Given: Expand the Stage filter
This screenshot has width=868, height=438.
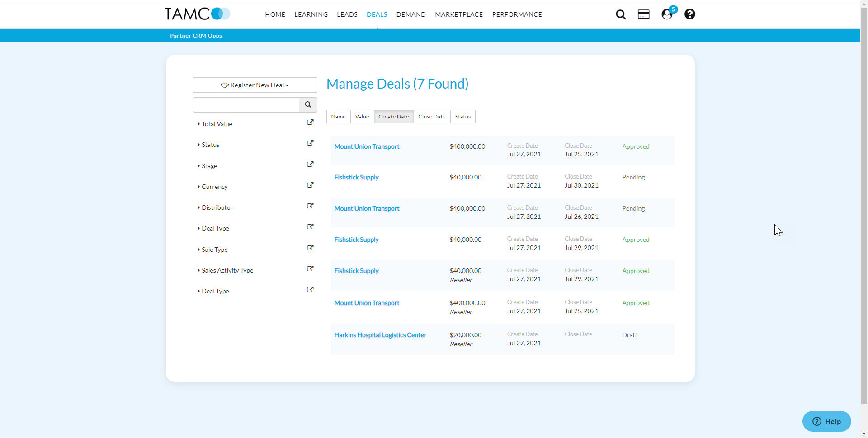Looking at the screenshot, I should 209,166.
